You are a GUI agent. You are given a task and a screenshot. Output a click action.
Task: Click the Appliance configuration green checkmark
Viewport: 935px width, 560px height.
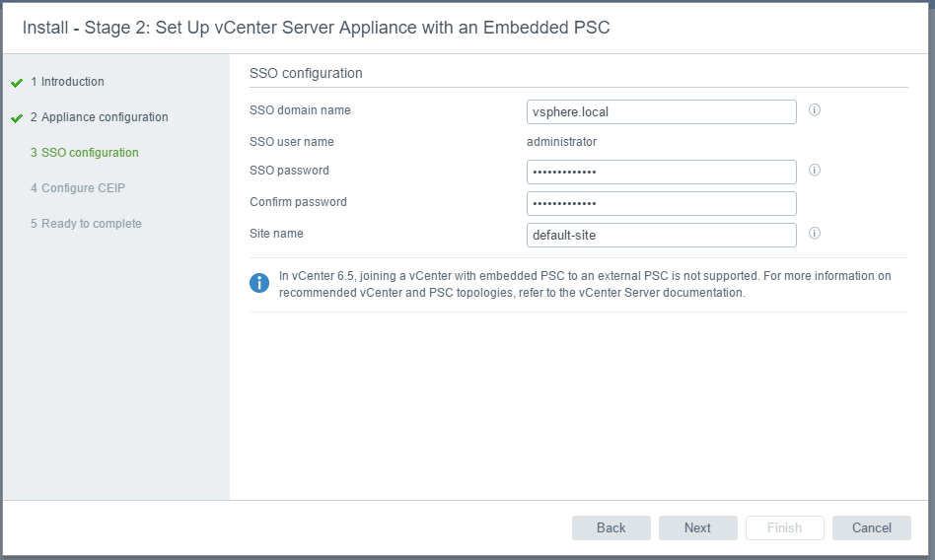click(17, 118)
